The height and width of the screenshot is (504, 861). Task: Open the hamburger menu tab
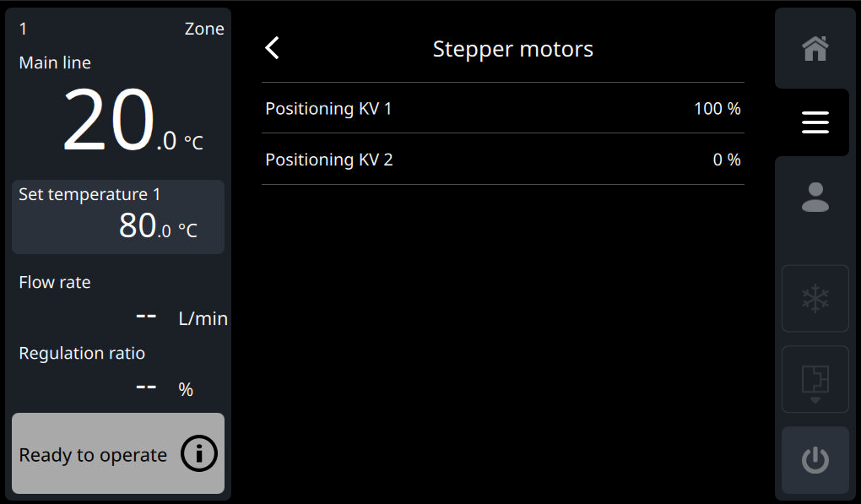coord(815,122)
